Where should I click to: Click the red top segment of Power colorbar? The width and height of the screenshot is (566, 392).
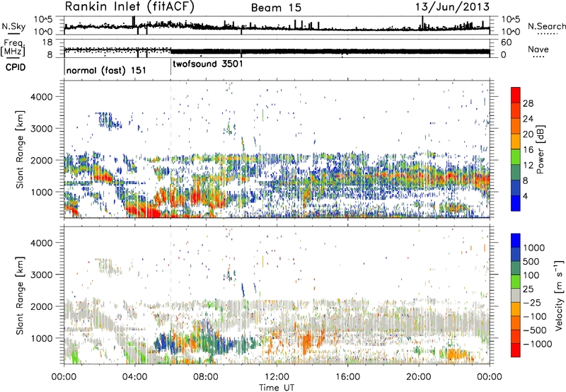[516, 96]
